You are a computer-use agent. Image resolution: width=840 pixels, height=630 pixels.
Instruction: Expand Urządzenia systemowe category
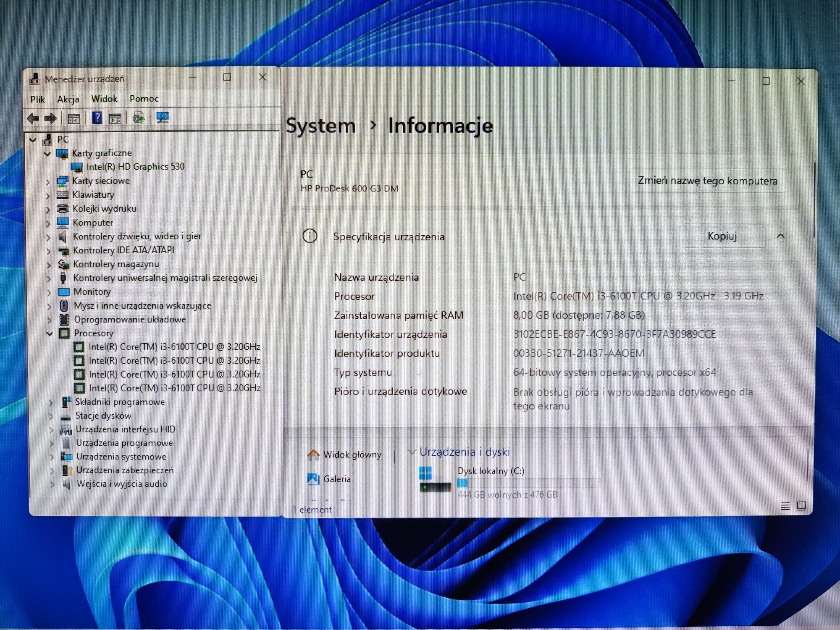pos(52,457)
